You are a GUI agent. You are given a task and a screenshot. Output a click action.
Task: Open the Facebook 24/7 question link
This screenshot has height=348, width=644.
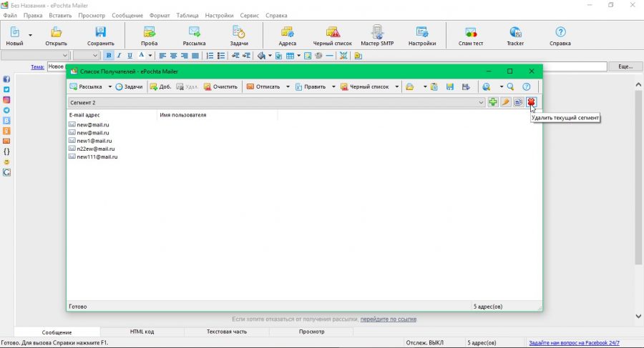574,343
